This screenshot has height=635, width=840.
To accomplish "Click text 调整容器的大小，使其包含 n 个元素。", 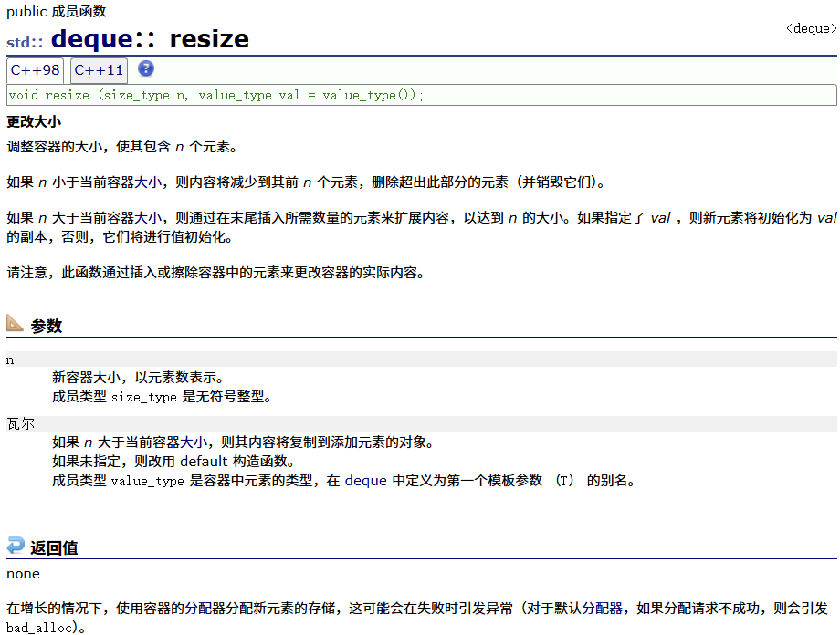I will 122,147.
